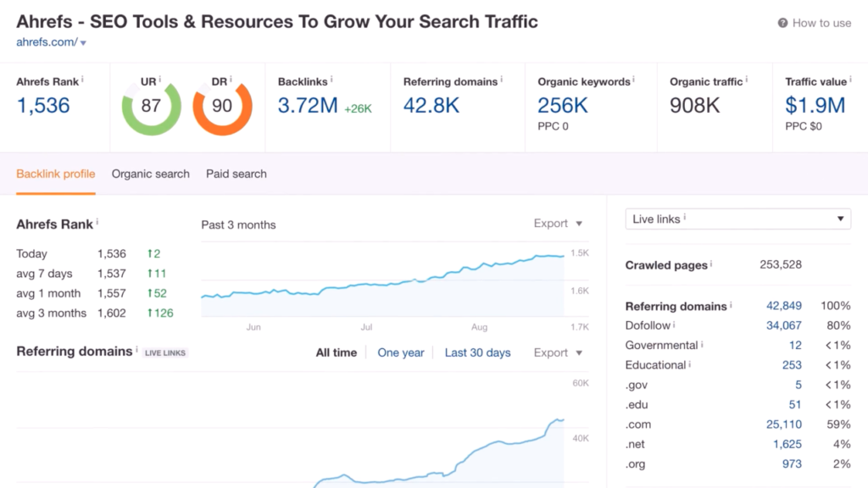The width and height of the screenshot is (868, 488).
Task: Click the 1,536 Ahrefs Rank value
Action: 43,106
